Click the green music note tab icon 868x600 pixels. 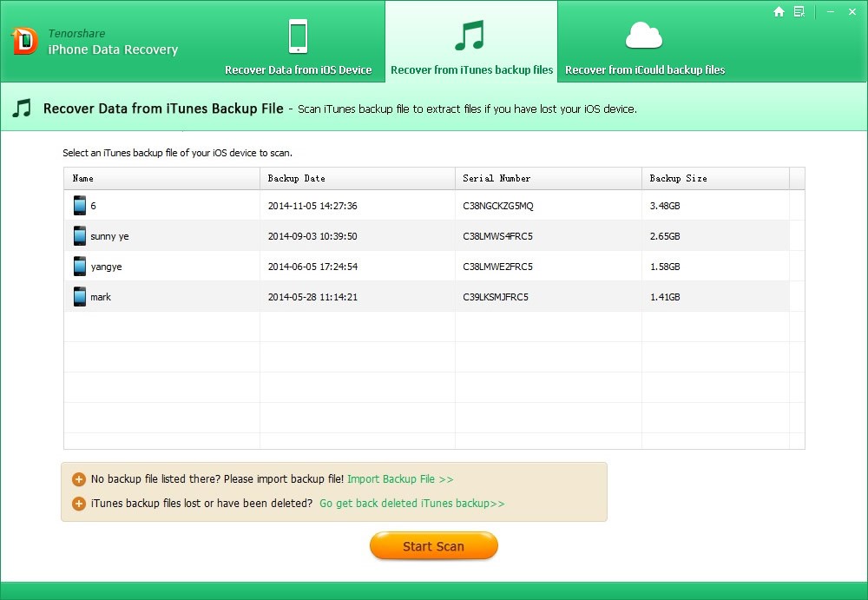click(470, 36)
